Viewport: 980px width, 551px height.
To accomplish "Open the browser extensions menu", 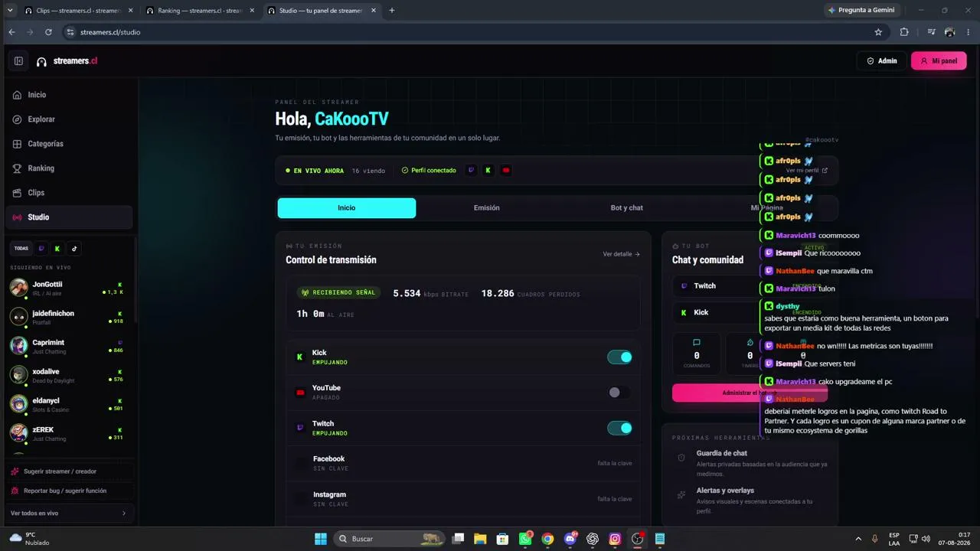I will click(904, 32).
